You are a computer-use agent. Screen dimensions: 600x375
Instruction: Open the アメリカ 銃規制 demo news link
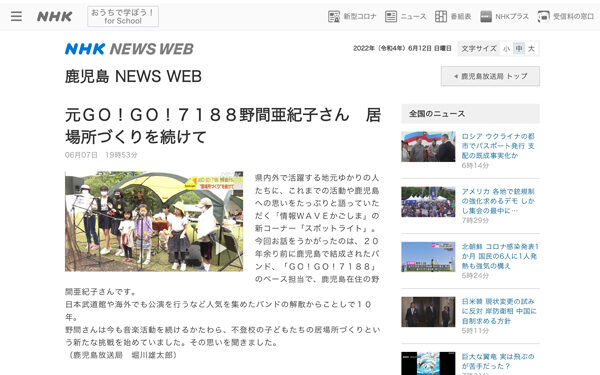pyautogui.click(x=498, y=201)
